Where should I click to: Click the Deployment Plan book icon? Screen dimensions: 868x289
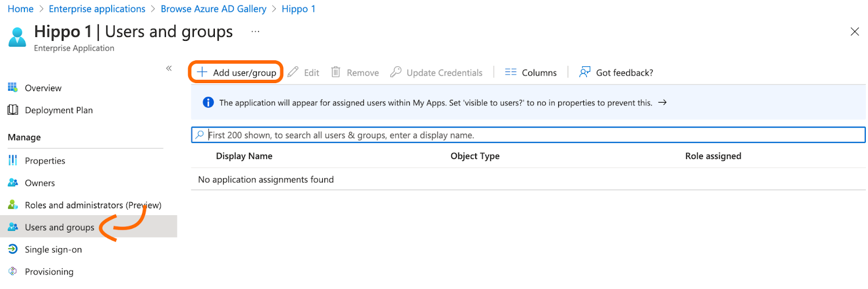(x=13, y=110)
